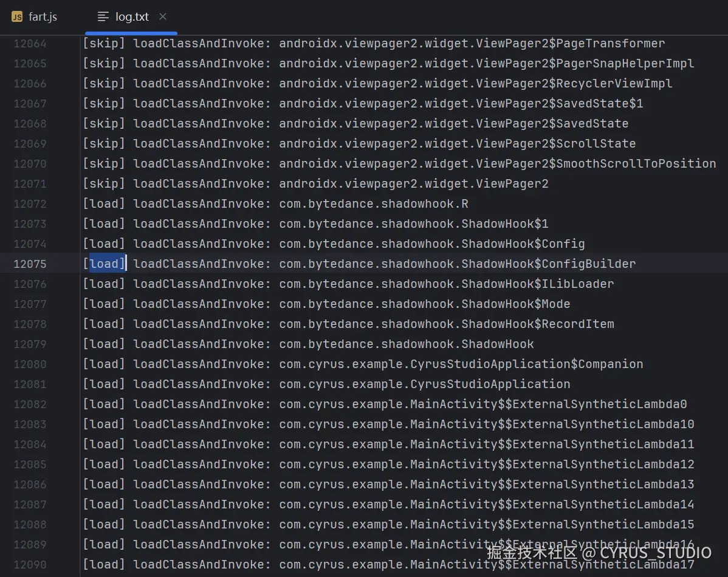Click the JS file icon on fart.js tab
Image resolution: width=728 pixels, height=577 pixels.
point(16,16)
